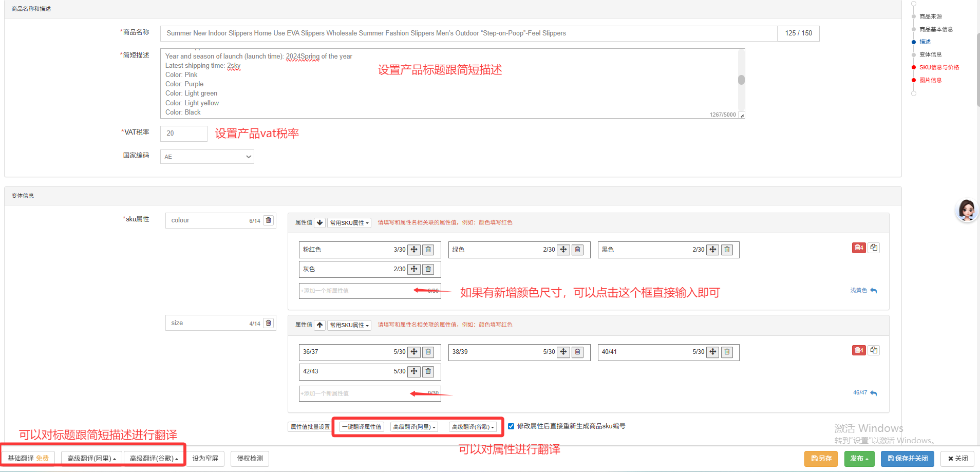
Task: Move size attribute up with arrow button
Action: tap(319, 325)
